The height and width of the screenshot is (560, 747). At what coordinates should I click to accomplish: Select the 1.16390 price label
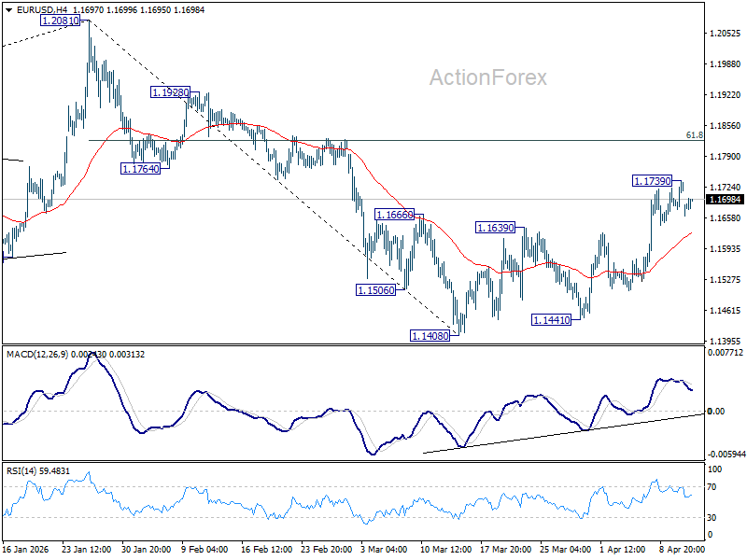point(496,228)
